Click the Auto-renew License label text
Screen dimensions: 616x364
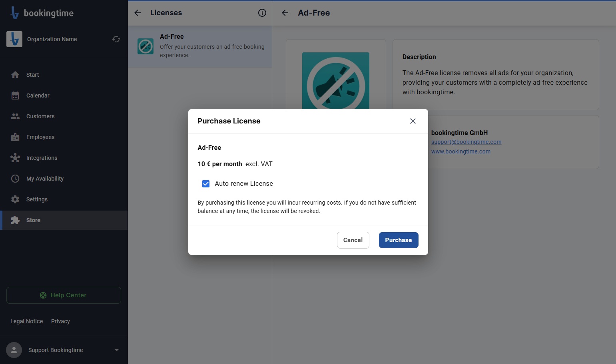coord(244,184)
